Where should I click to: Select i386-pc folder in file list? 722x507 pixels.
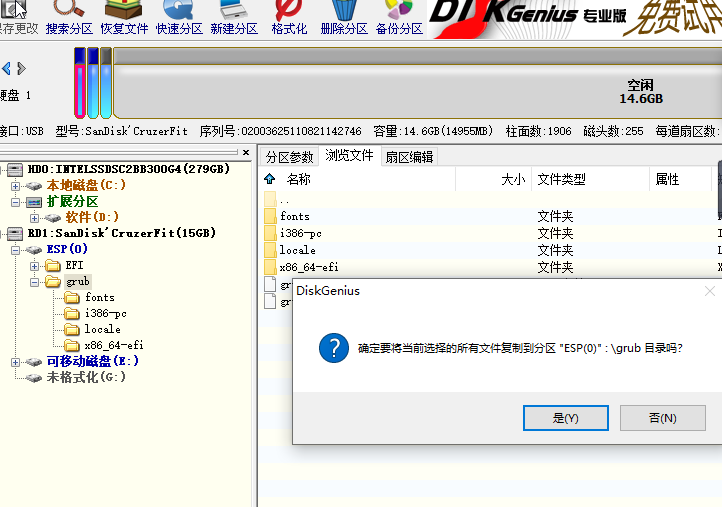pyautogui.click(x=301, y=233)
